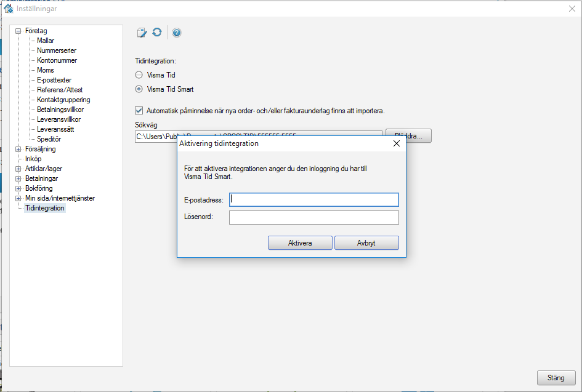
Task: Click the Lösenord password field
Action: (x=314, y=217)
